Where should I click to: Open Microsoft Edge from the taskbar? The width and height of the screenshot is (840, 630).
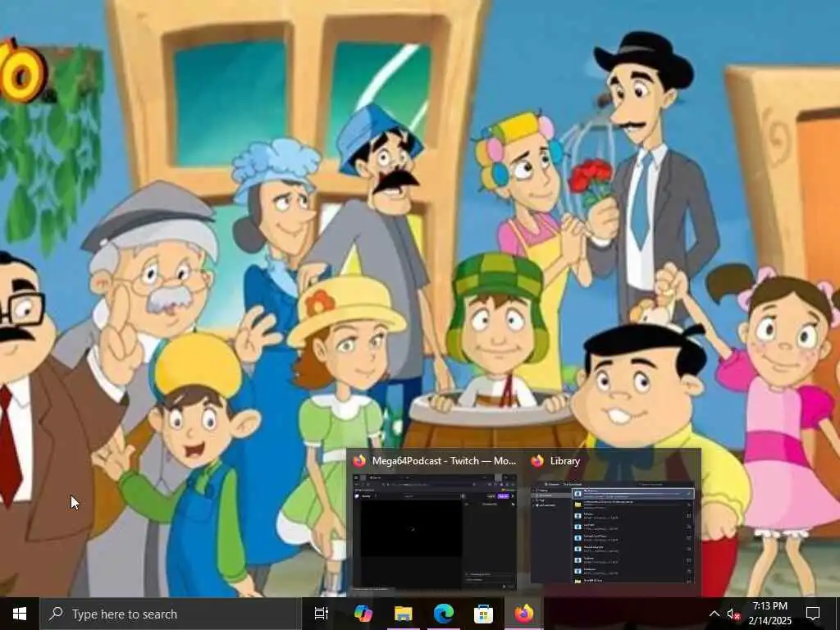pos(443,614)
